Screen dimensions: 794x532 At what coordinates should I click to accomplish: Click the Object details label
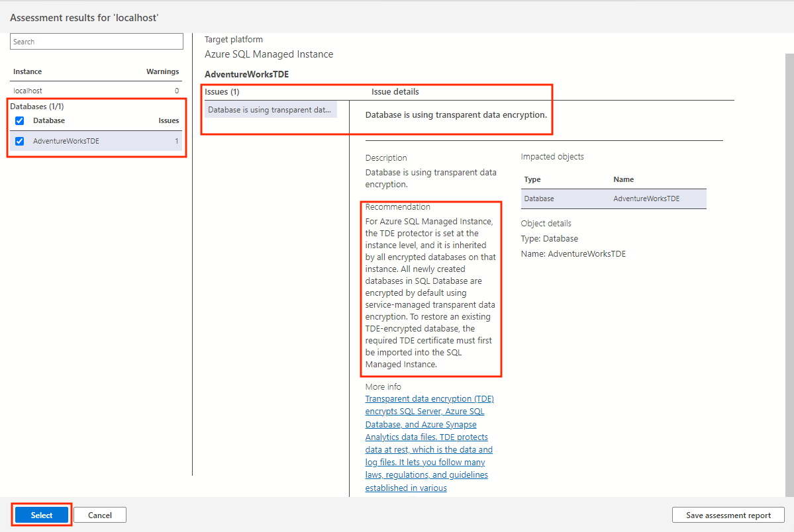point(546,223)
